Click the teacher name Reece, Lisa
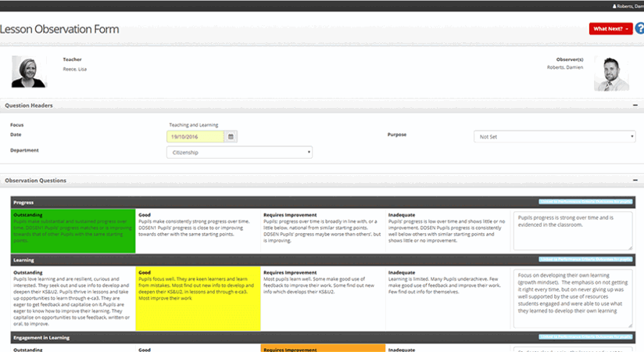 tap(75, 69)
